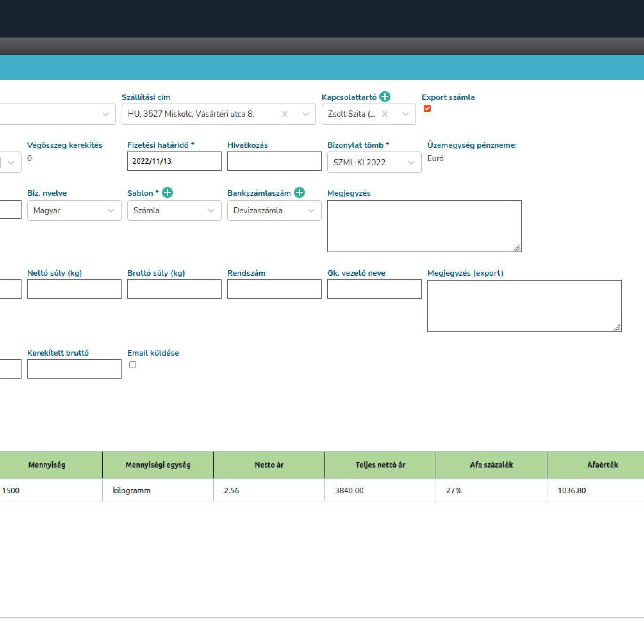
Task: Click the Rendszám input field
Action: coord(274,289)
